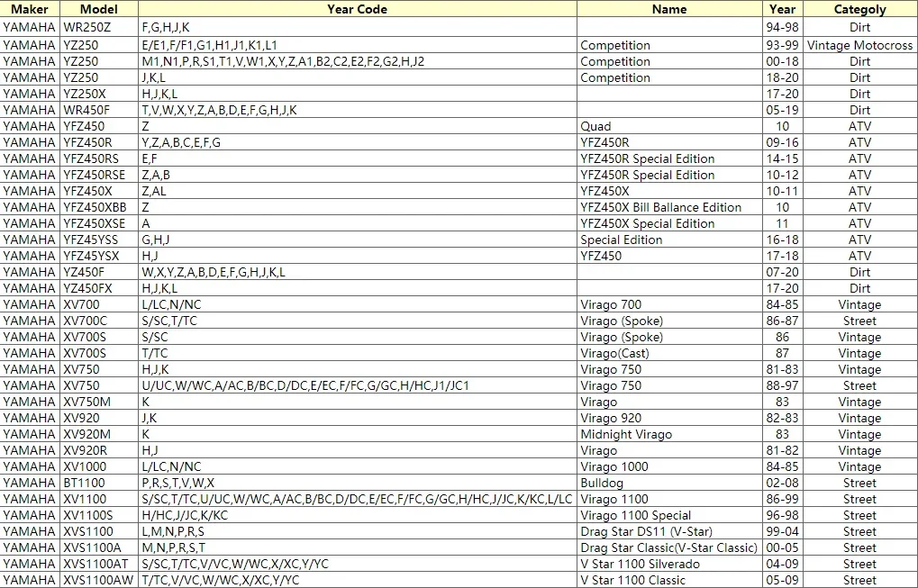Click the Name column header

[669, 9]
